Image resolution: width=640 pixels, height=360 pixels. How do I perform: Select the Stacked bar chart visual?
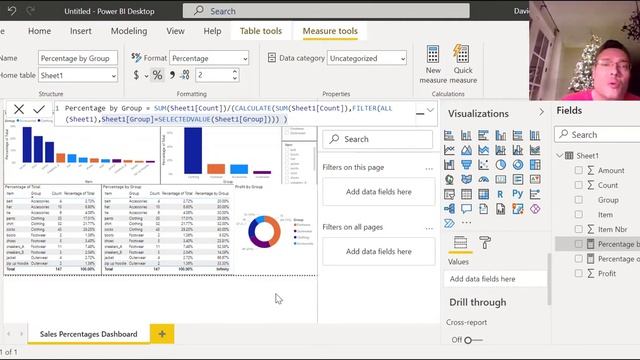coord(449,135)
